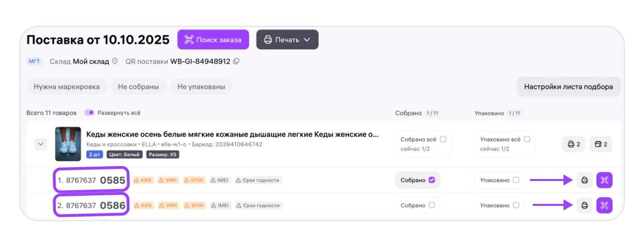The width and height of the screenshot is (644, 247).
Task: Click the box icon button with count 2
Action: [x=601, y=144]
